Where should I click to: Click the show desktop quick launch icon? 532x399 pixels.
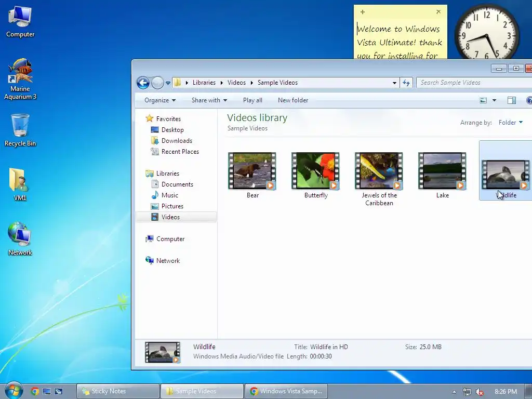click(x=46, y=391)
